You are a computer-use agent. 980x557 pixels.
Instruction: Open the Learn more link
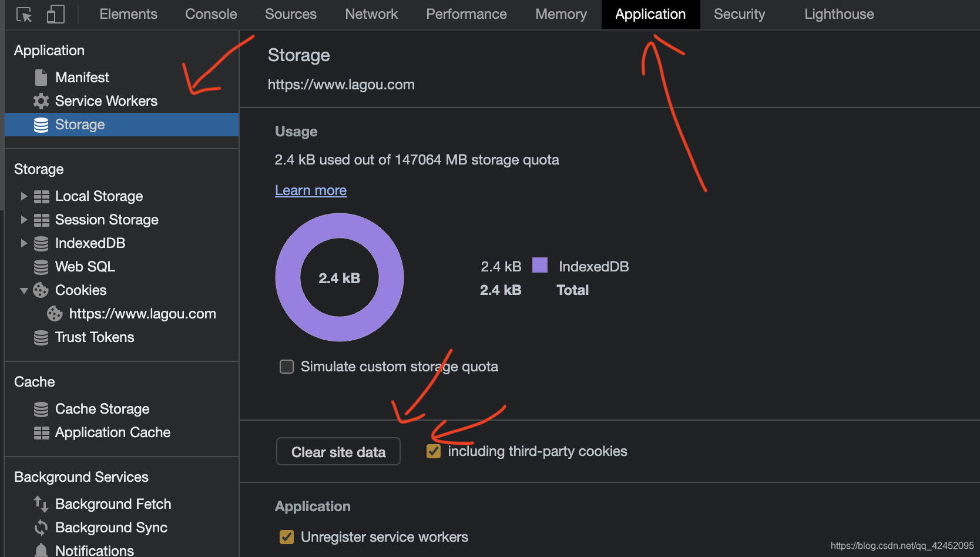[x=311, y=190]
